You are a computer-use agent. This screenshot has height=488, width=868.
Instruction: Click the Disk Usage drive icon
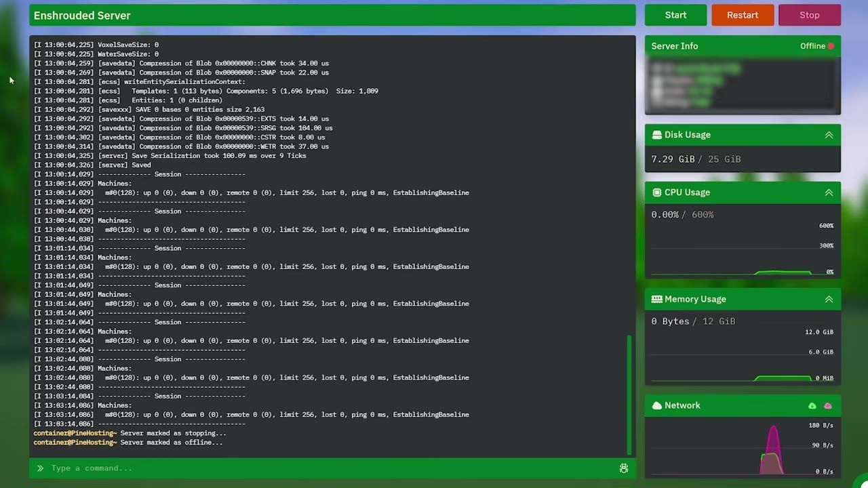(656, 135)
